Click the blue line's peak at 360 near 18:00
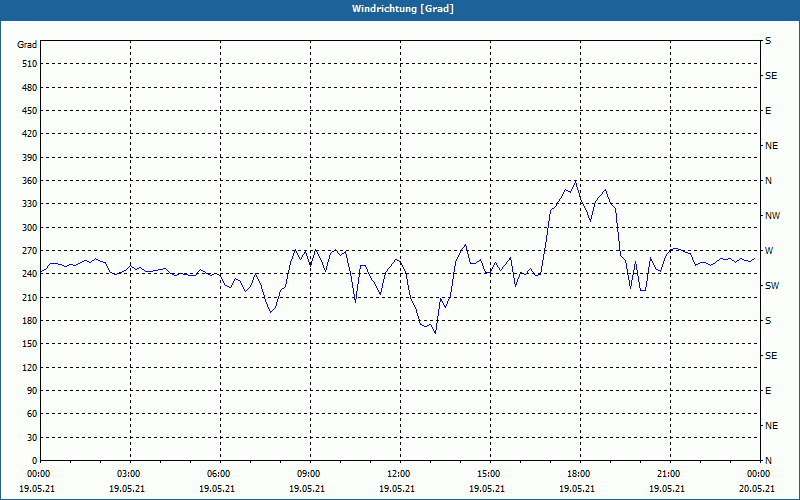The width and height of the screenshot is (800, 500). pos(576,181)
